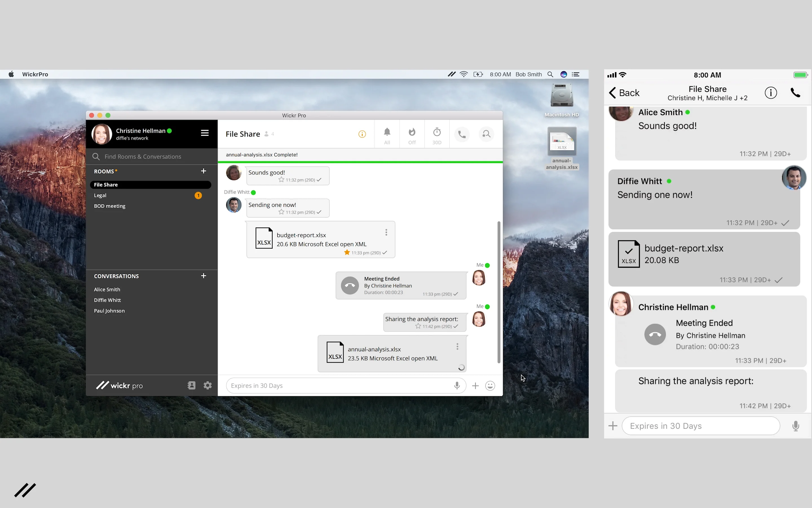Click the Find Rooms & Conversations search field
The height and width of the screenshot is (508, 812).
pos(152,157)
